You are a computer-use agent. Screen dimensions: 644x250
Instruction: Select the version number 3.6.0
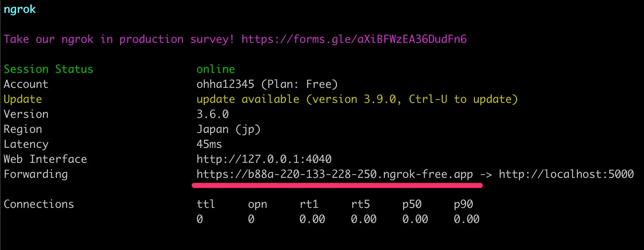[x=212, y=114]
